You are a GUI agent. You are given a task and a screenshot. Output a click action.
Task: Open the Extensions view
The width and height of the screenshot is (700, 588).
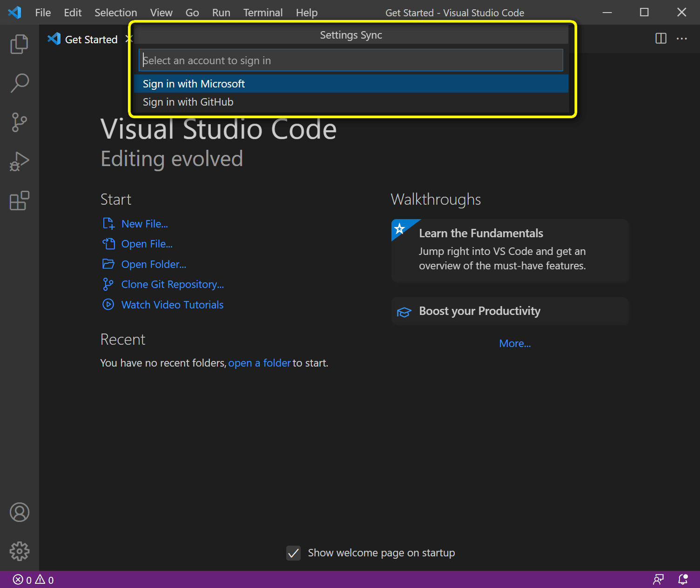tap(19, 200)
